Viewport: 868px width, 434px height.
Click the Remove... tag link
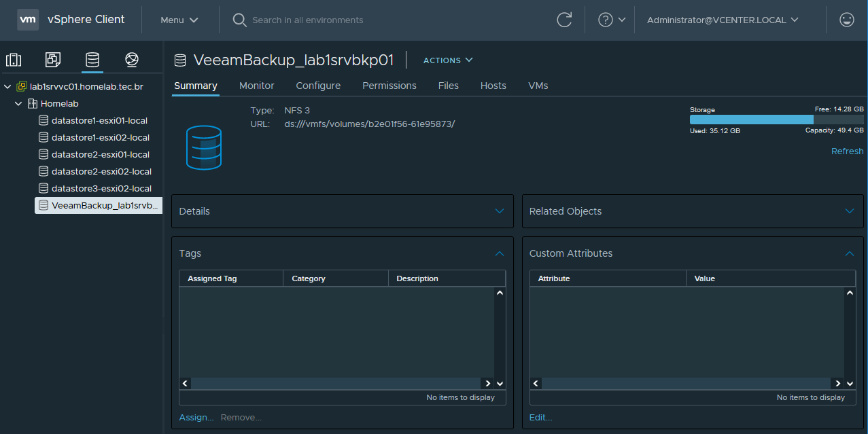click(x=241, y=418)
